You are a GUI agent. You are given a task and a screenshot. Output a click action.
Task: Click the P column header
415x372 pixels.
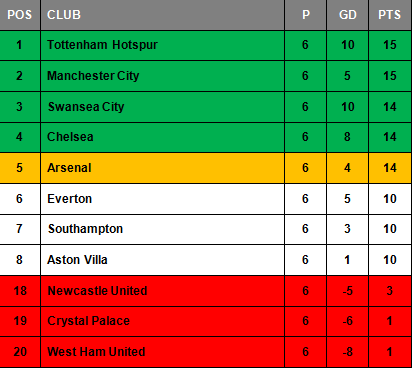[306, 15]
